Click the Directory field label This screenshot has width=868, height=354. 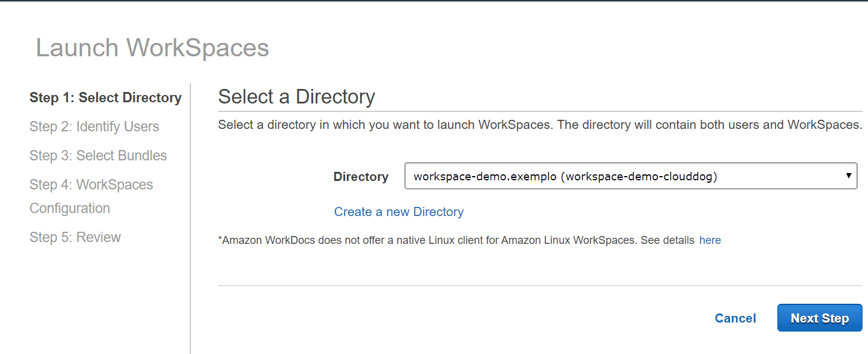coord(361,177)
